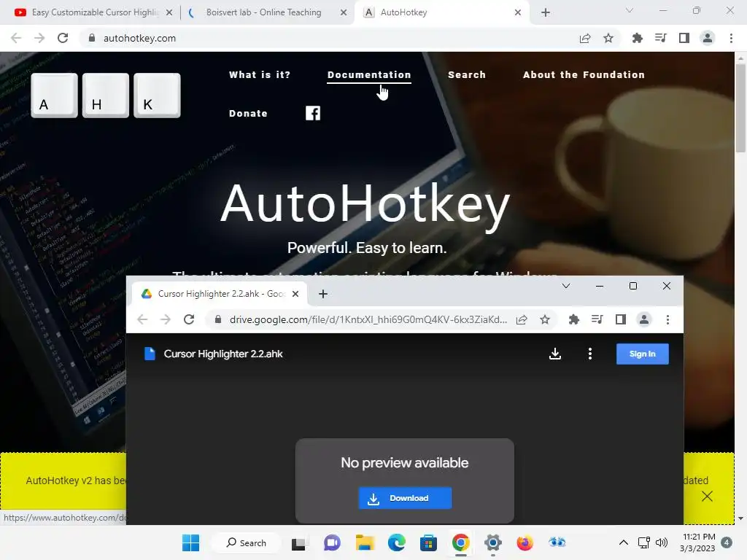This screenshot has width=747, height=560.
Task: Open Chrome menu in Google Drive window
Action: click(x=667, y=319)
